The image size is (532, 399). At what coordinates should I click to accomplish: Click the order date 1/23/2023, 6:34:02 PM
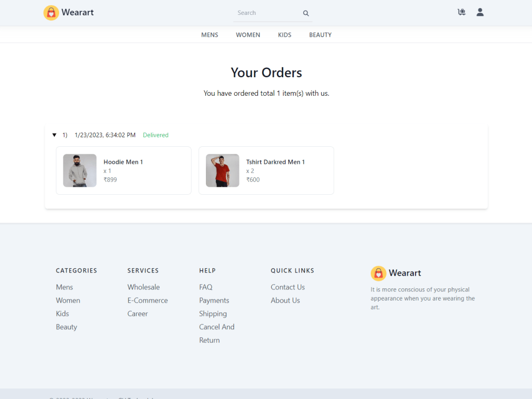(105, 135)
